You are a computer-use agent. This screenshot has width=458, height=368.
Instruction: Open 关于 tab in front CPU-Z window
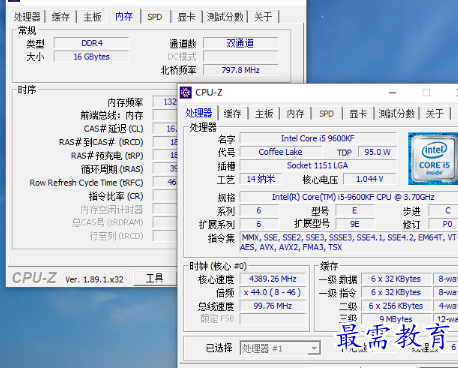pyautogui.click(x=435, y=114)
